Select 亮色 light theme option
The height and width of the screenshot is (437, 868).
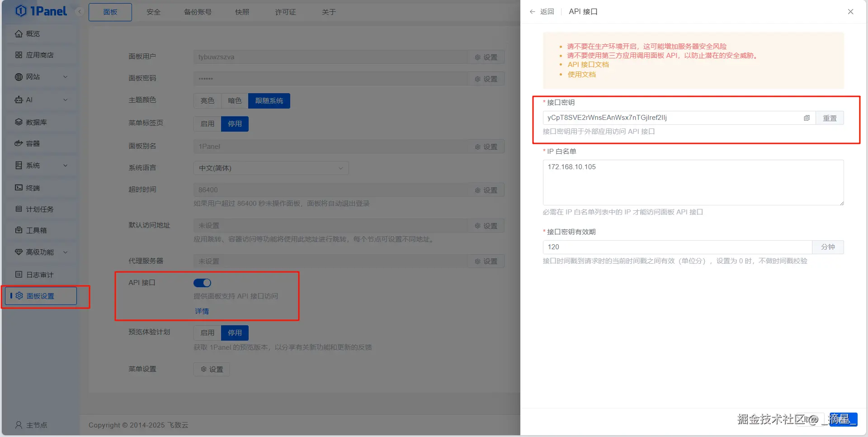pyautogui.click(x=208, y=101)
